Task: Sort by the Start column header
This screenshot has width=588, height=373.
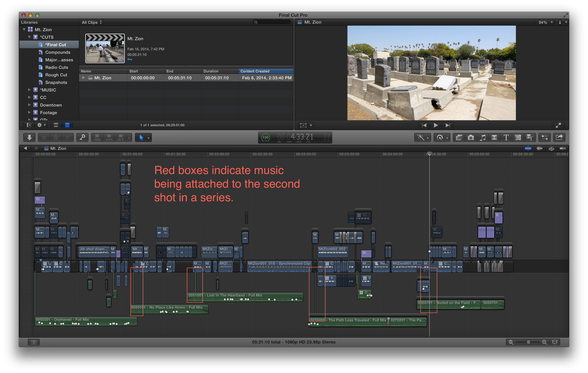Action: tap(146, 71)
